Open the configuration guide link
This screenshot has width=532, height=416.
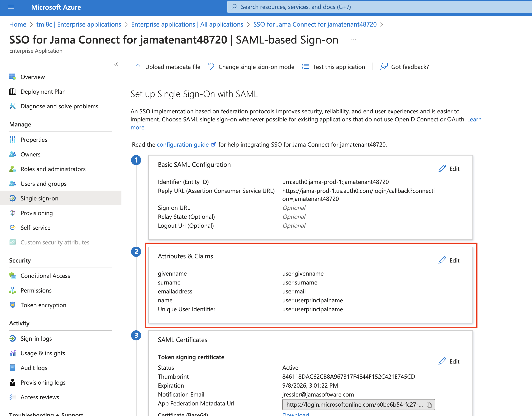pyautogui.click(x=183, y=145)
